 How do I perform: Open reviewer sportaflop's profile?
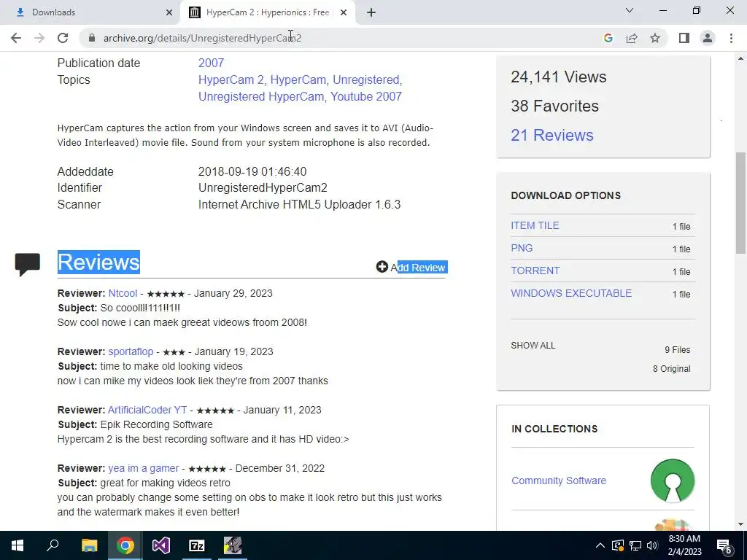[131, 351]
